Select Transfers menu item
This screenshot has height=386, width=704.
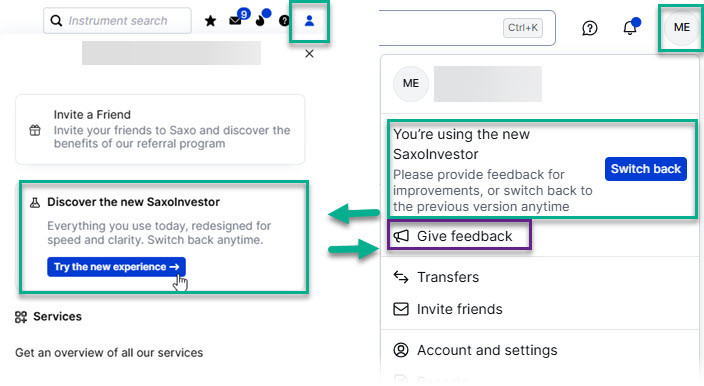click(436, 277)
